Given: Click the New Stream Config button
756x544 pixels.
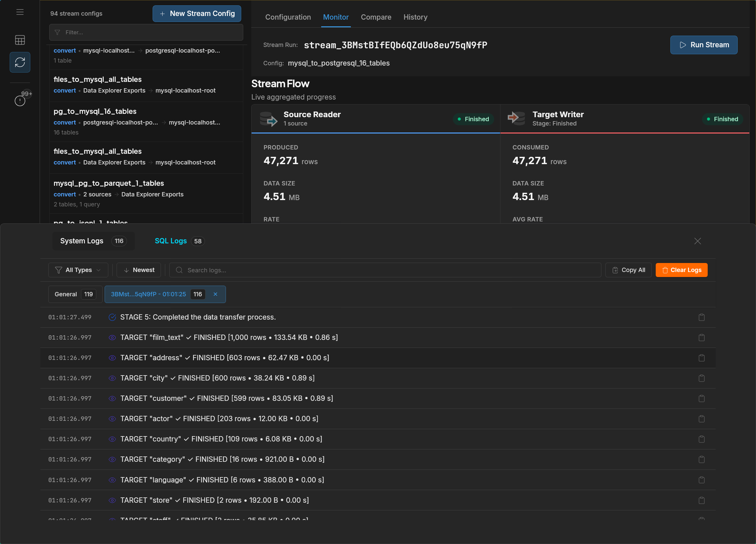Looking at the screenshot, I should [x=197, y=14].
